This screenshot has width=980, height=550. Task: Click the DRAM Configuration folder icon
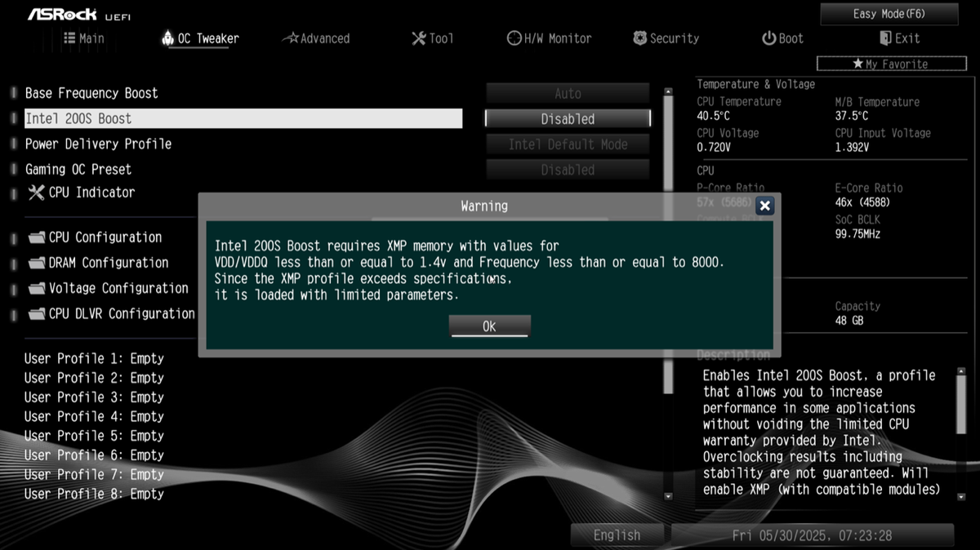click(x=37, y=263)
